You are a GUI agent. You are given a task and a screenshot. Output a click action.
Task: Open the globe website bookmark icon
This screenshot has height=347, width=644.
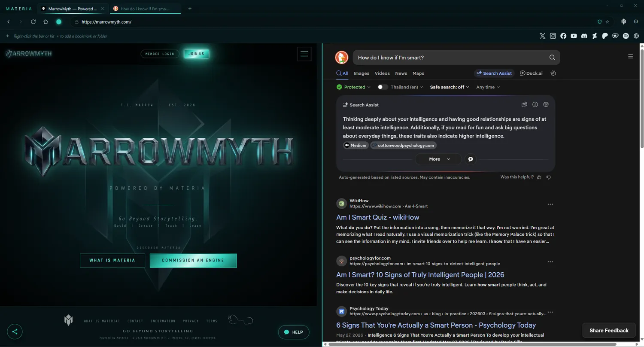tap(636, 36)
